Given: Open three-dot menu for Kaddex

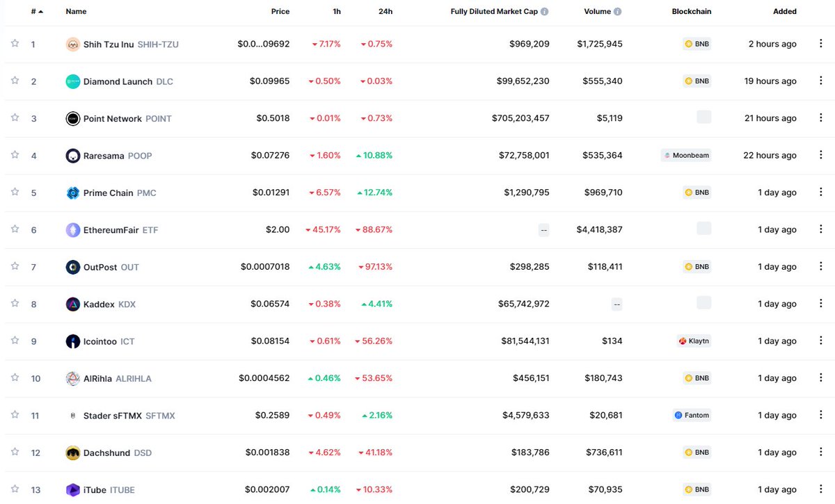Looking at the screenshot, I should 821,304.
